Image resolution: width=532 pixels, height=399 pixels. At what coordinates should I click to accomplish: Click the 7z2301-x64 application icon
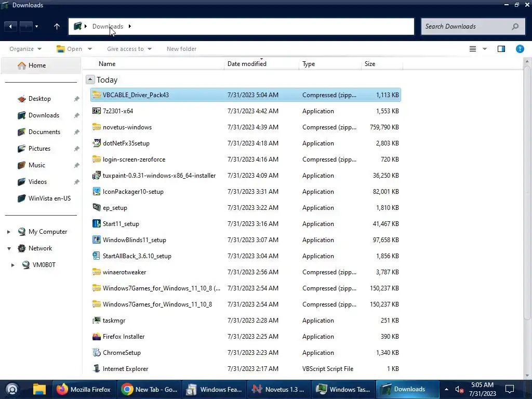97,111
